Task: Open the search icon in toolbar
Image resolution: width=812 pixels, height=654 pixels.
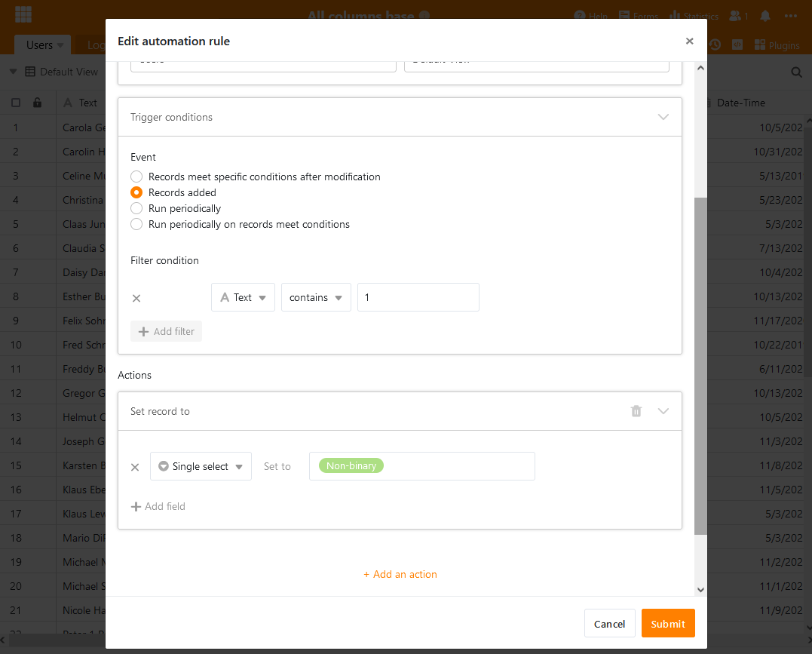Action: 796,72
